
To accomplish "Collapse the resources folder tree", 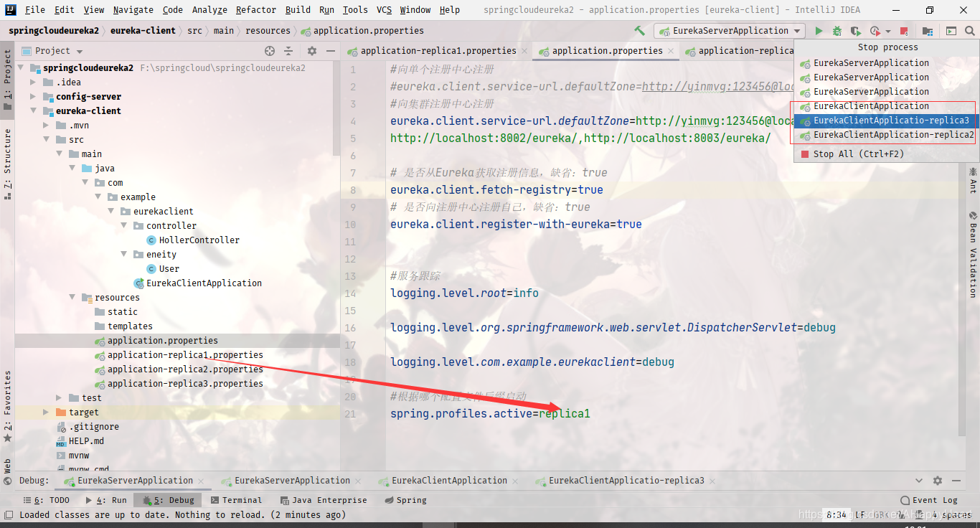I will point(72,297).
